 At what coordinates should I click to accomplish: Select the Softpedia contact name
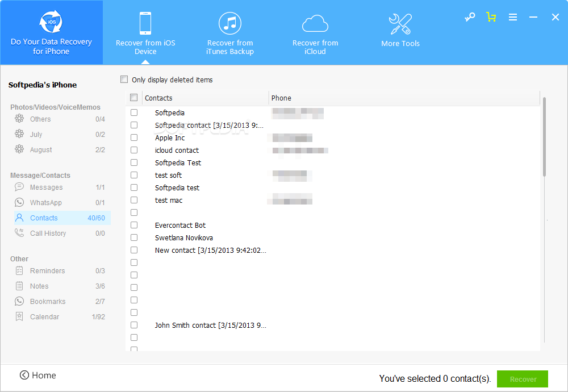(169, 112)
